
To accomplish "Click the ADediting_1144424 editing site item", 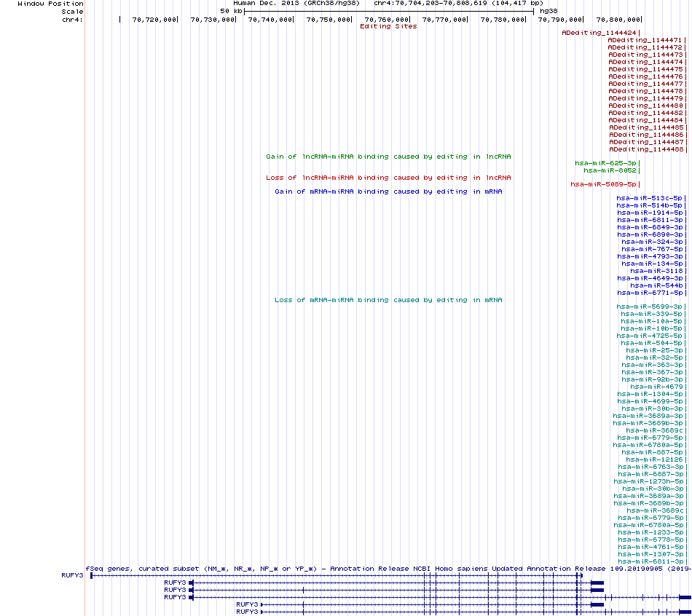I will (x=599, y=33).
